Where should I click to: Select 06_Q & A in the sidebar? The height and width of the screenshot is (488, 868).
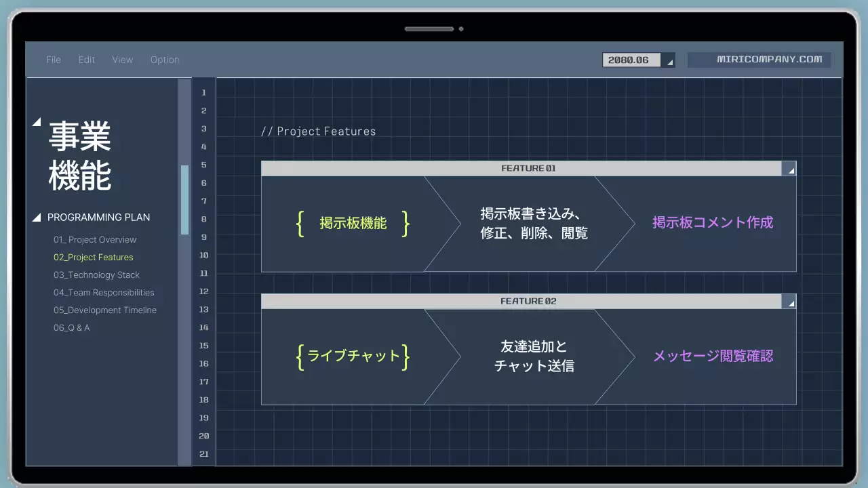[x=72, y=327]
